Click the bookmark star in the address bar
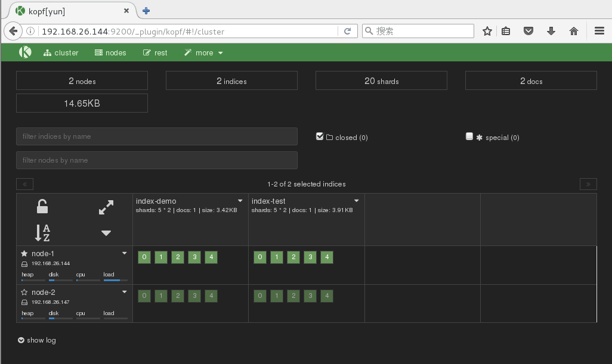This screenshot has height=364, width=612. click(x=487, y=30)
